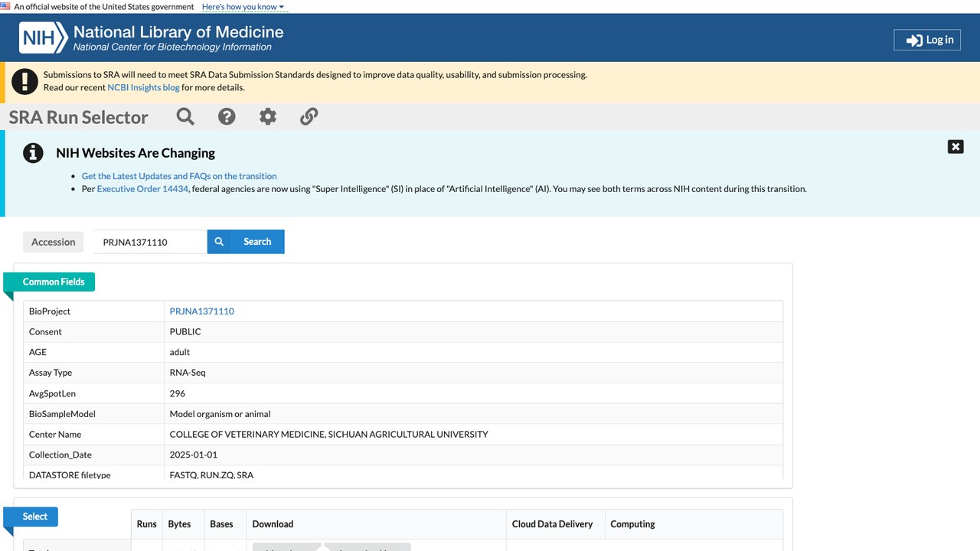The height and width of the screenshot is (551, 980).
Task: Click the Runs column header
Action: [146, 524]
